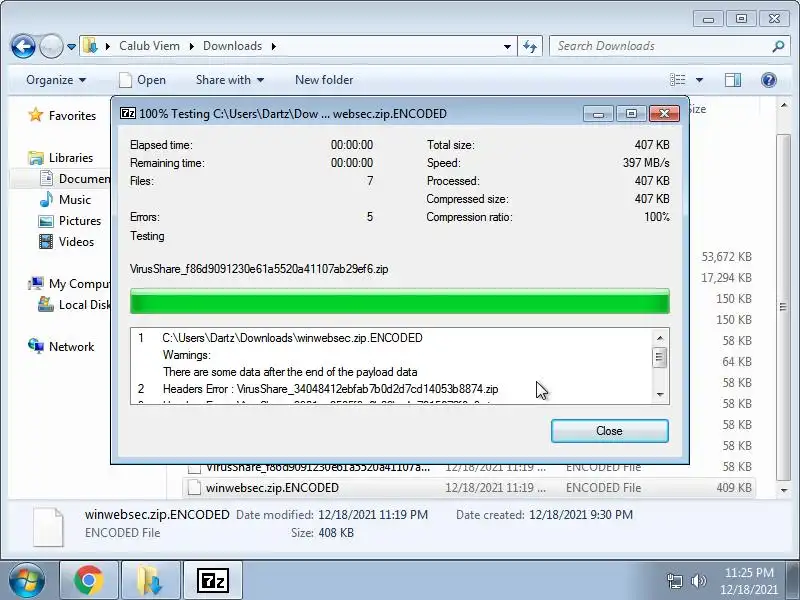Click the Close button in 7-Zip dialog
Viewport: 800px width, 600px height.
pos(610,431)
